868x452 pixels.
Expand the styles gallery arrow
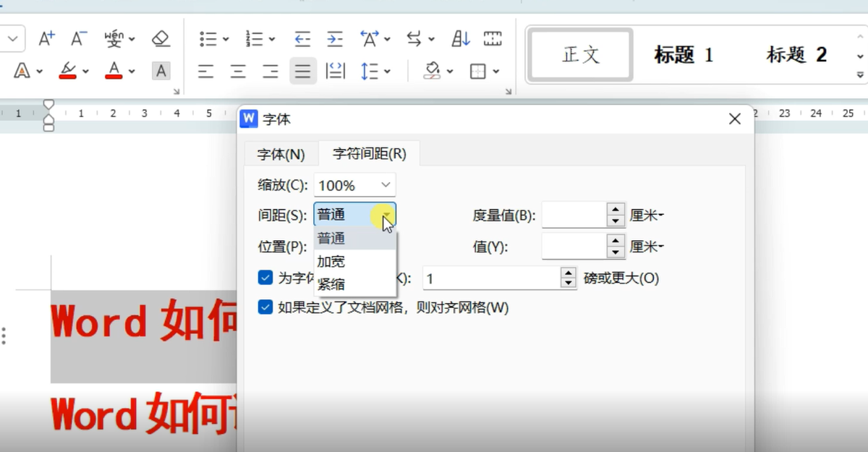[x=860, y=74]
